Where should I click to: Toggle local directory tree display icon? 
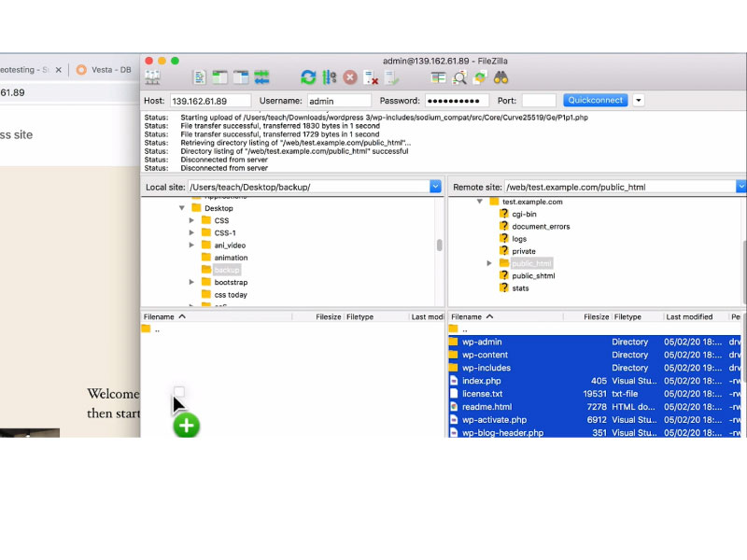click(219, 77)
